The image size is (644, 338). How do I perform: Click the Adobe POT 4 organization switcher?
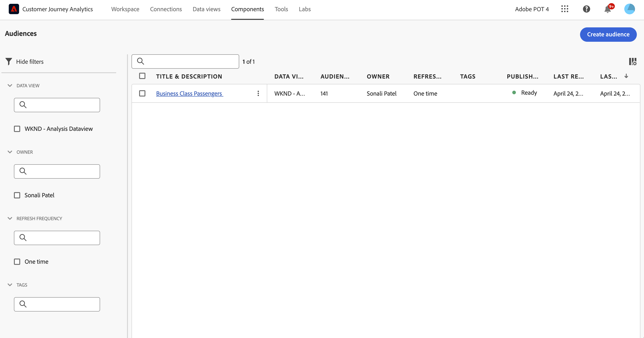(x=532, y=9)
